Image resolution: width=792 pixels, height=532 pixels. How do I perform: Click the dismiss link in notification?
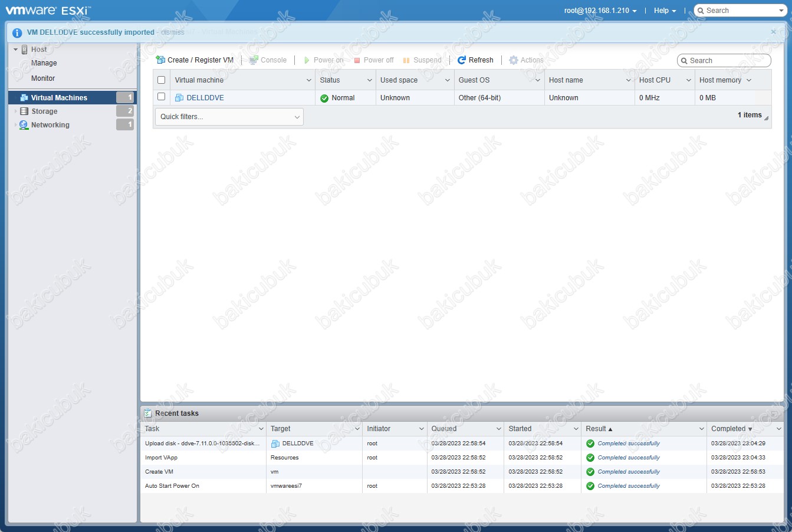coord(173,32)
